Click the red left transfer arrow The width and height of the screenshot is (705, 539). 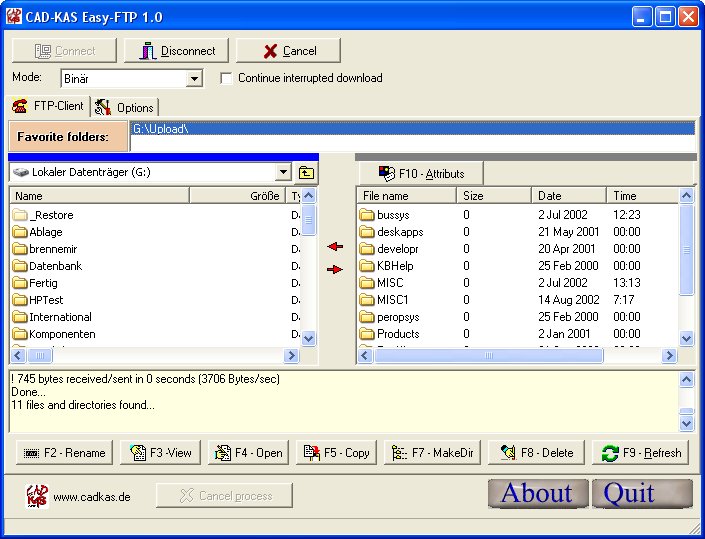click(x=335, y=246)
